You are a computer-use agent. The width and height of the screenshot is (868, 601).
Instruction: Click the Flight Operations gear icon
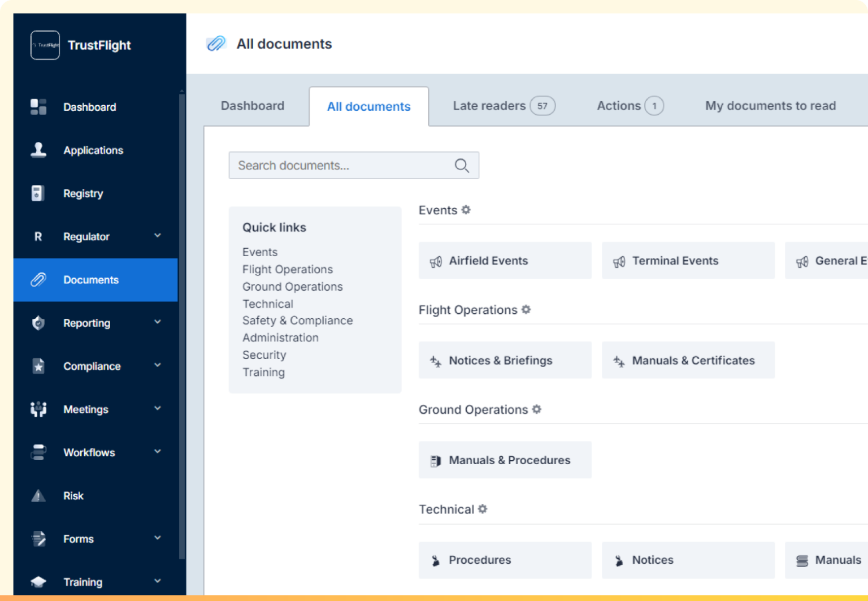pos(526,310)
